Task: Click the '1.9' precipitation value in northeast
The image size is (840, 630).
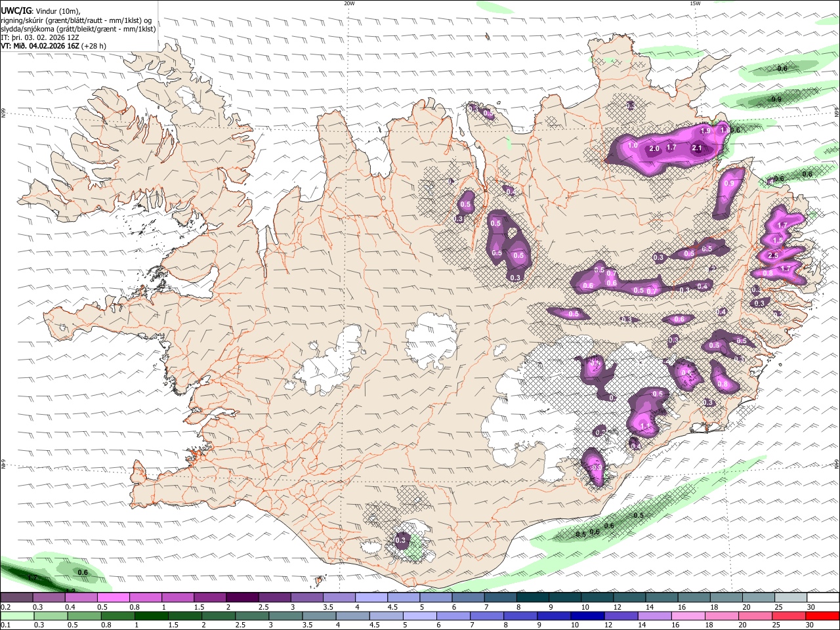Action: (706, 131)
